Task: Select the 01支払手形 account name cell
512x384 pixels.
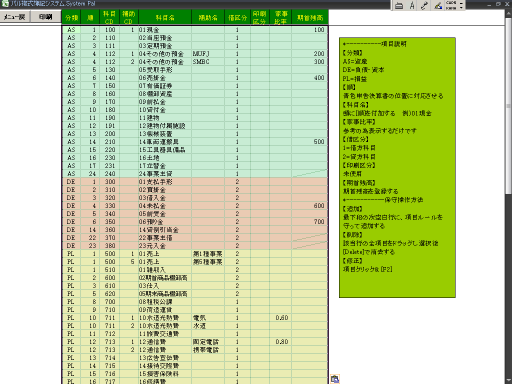Action: (165, 182)
